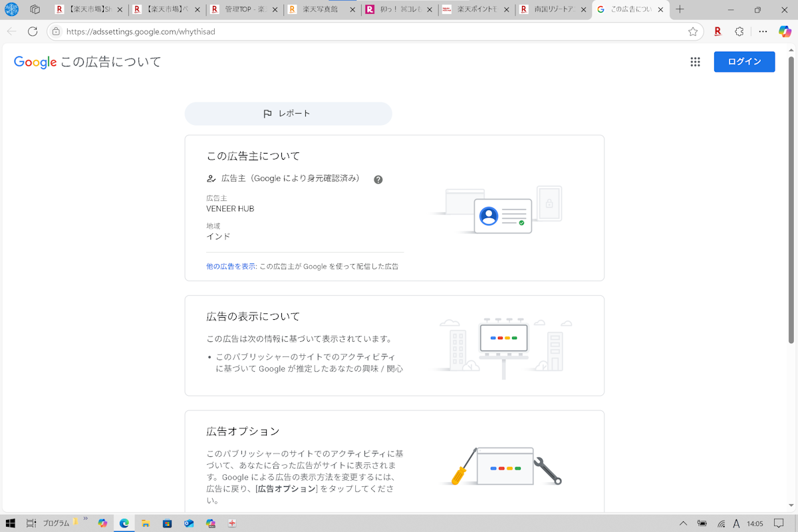Open the プログラム toolbar folder on taskbar
Viewport: 798px width, 532px height.
tap(57, 523)
